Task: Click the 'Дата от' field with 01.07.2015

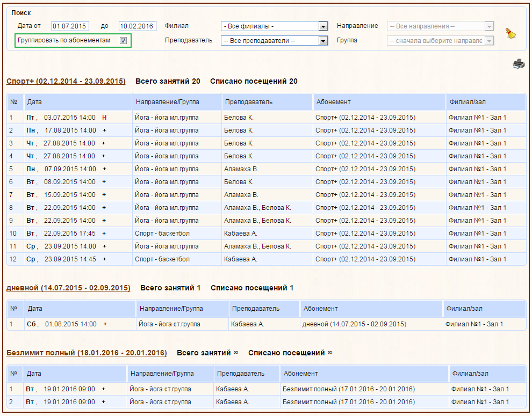Action: 70,26
